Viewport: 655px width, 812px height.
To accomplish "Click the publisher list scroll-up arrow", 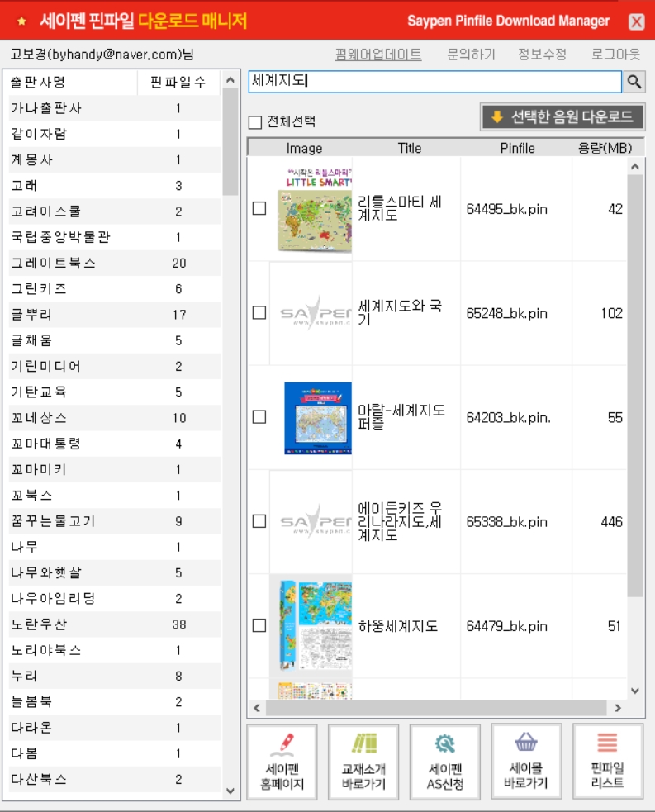I will [230, 80].
